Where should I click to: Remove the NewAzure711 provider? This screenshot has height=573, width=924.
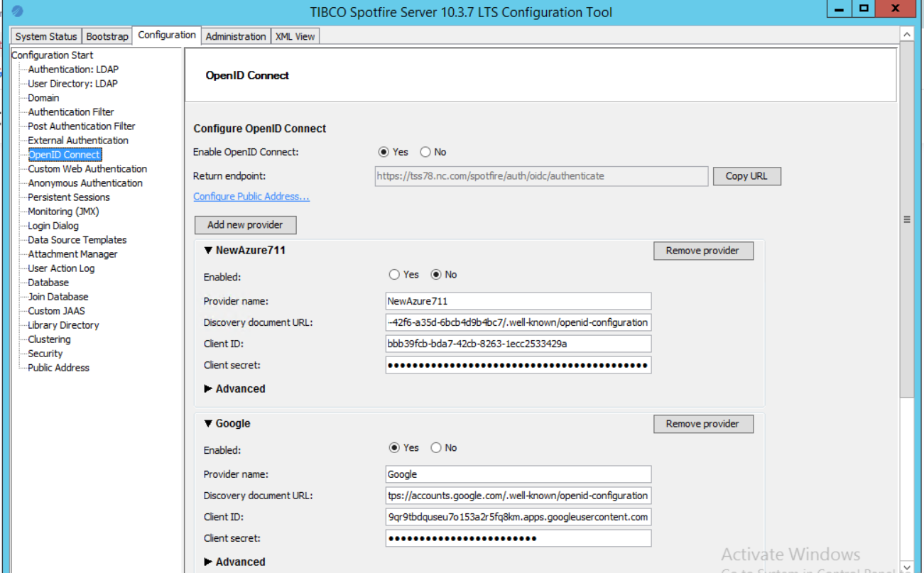tap(702, 251)
